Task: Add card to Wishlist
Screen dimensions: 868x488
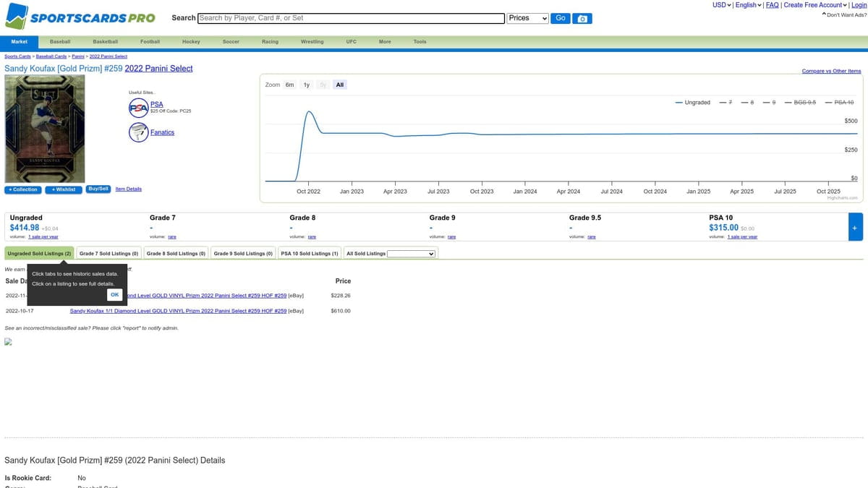Action: point(64,189)
